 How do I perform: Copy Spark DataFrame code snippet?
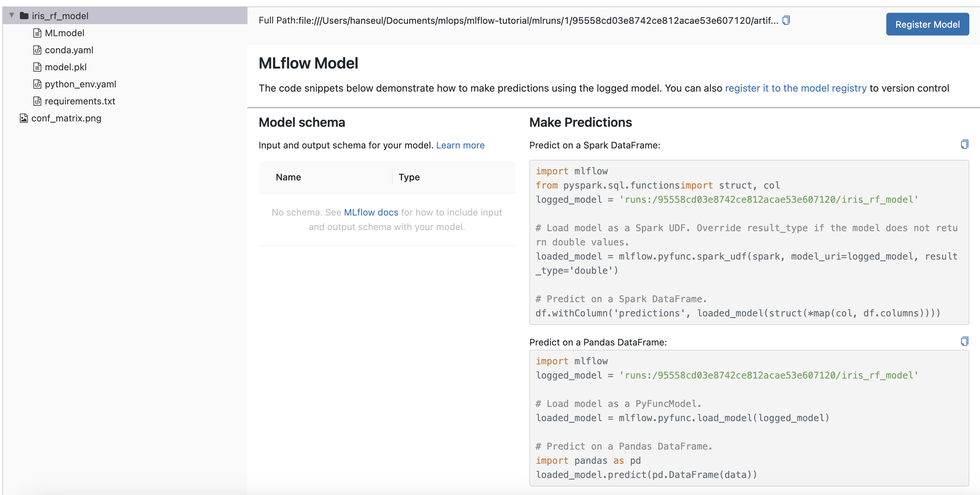(x=964, y=144)
